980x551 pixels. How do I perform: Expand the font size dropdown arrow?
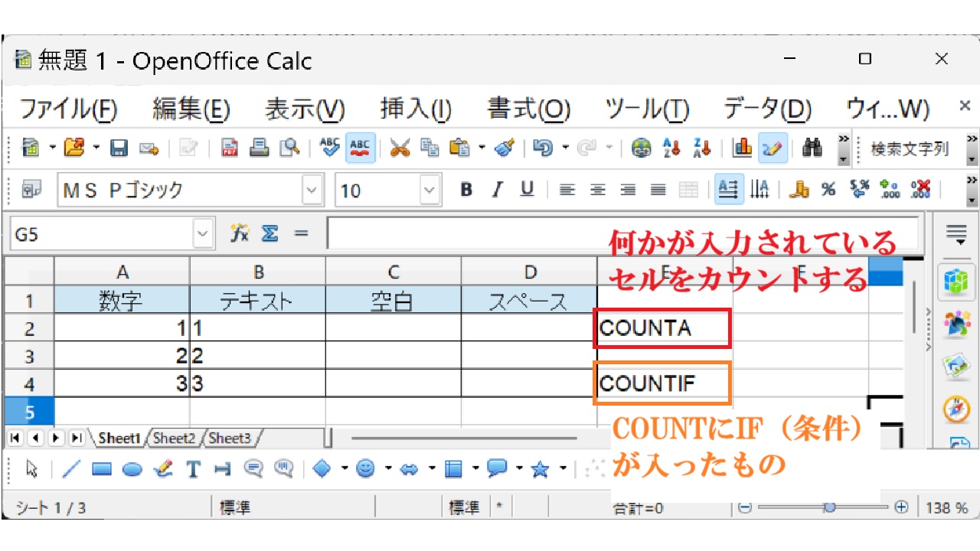pos(430,190)
